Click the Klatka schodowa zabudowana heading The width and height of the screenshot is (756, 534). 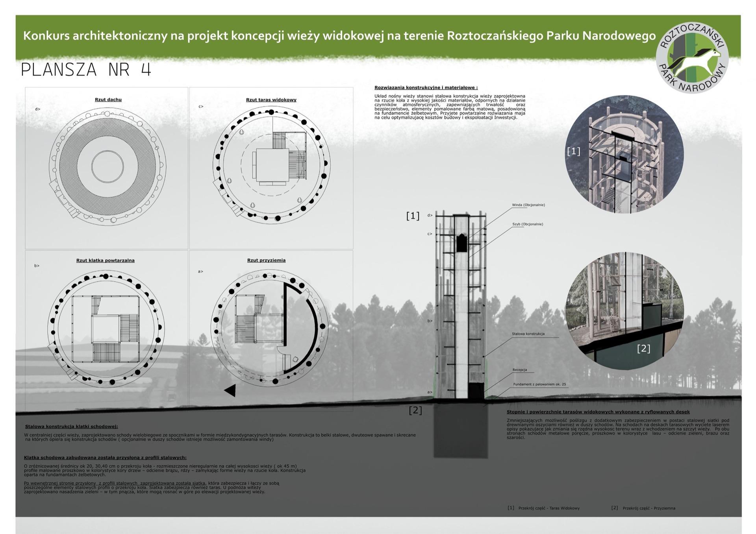(105, 458)
